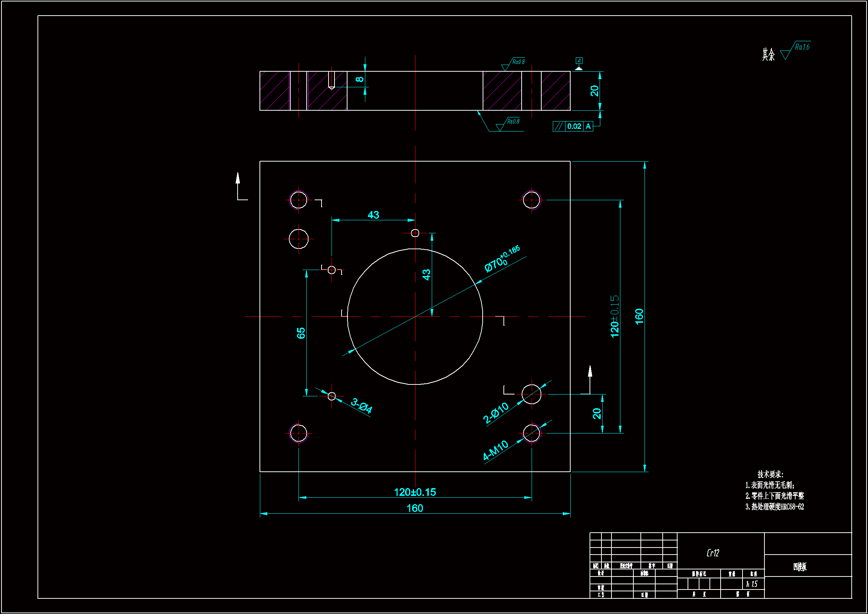Select the horizontal 120±0.15 dimension
The height and width of the screenshot is (614, 868).
[415, 492]
